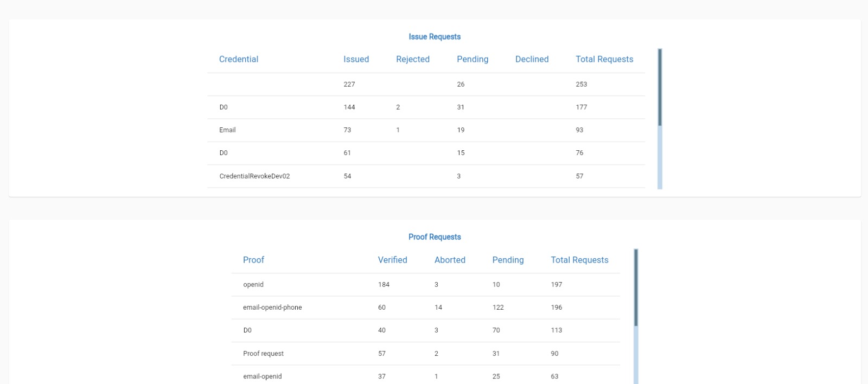Select total requests value 93

[579, 130]
